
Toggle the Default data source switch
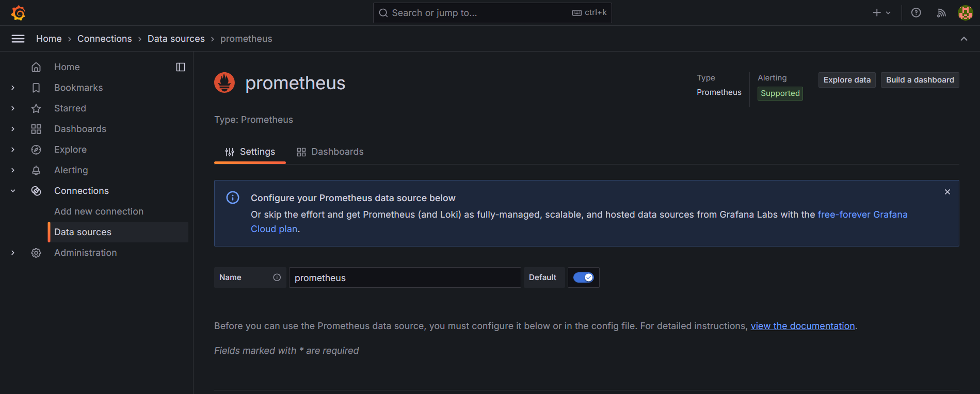coord(584,277)
